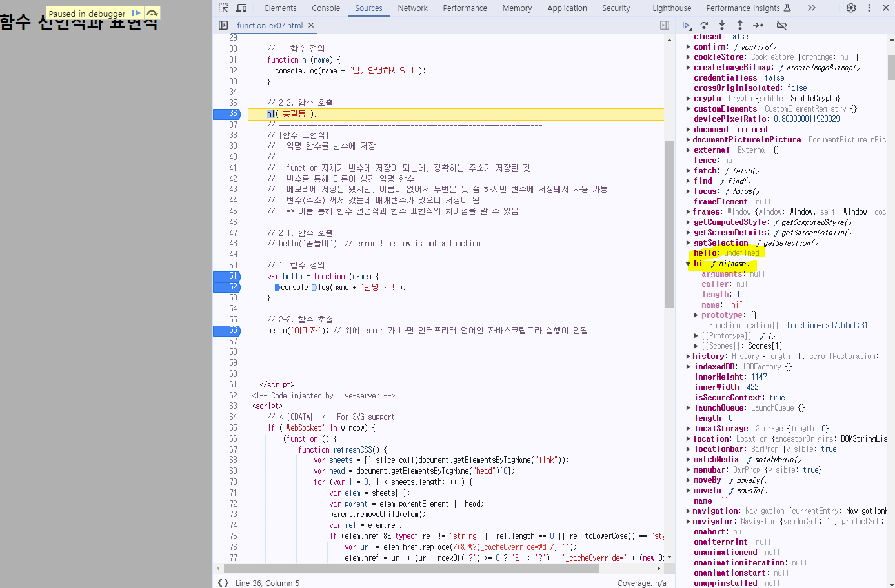Pretty print the source with braces icon
Viewport: 895px width, 588px height.
(223, 583)
